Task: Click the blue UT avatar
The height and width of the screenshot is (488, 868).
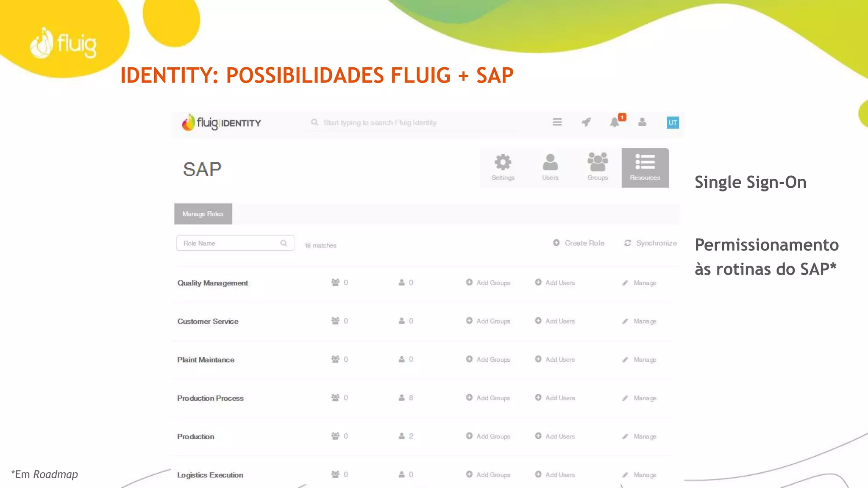Action: [673, 123]
